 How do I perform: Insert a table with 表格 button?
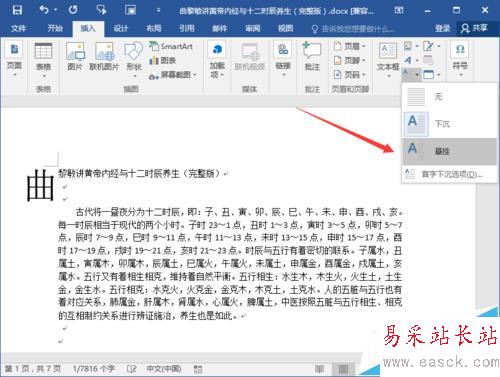pyautogui.click(x=43, y=61)
